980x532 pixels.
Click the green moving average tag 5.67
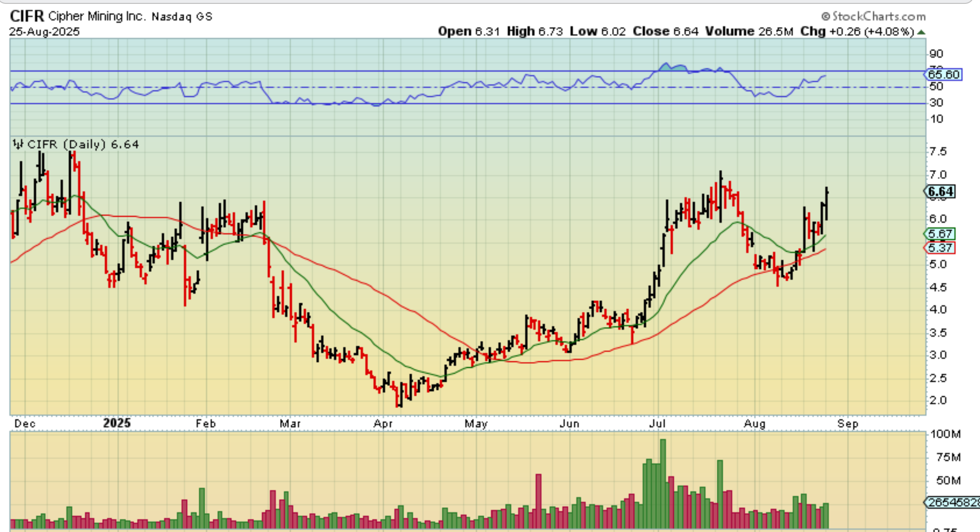[940, 234]
